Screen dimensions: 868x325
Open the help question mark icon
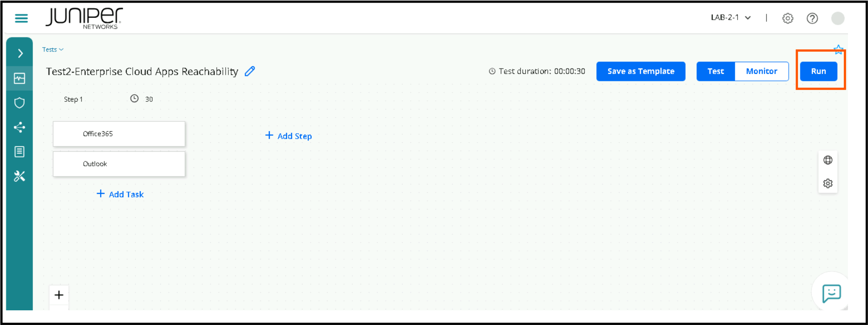[x=812, y=18]
